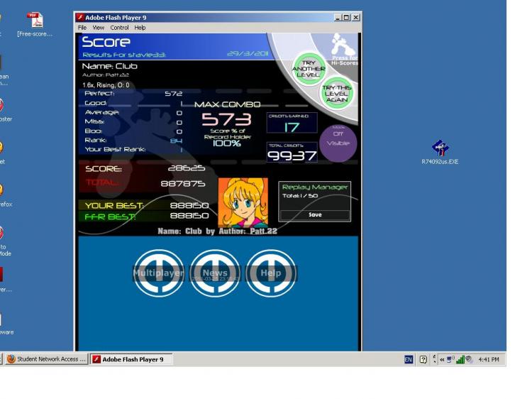Click the EN language indicator in tray
This screenshot has height=399, width=532.
coord(409,359)
